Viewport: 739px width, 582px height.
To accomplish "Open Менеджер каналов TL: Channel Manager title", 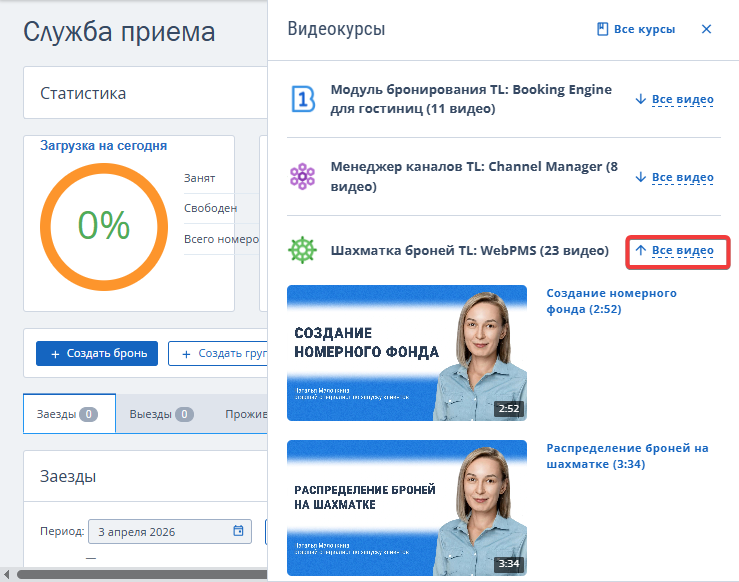I will tap(474, 177).
